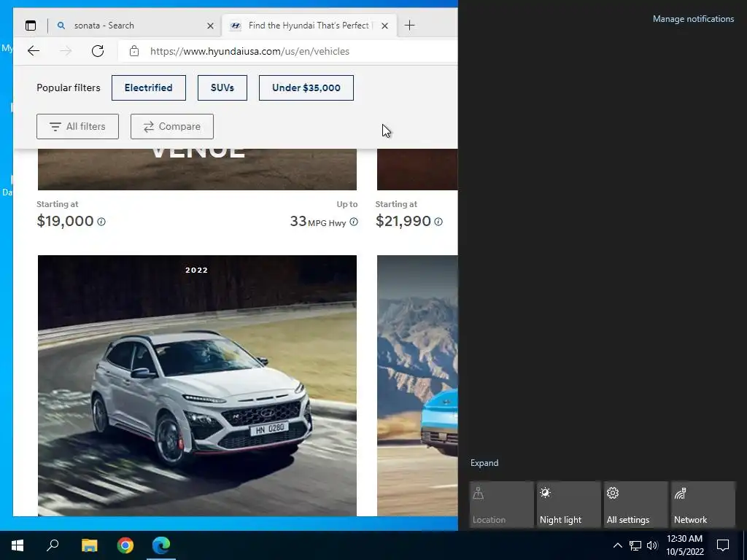The width and height of the screenshot is (747, 560).
Task: Open taskbar search magnifier
Action: [53, 545]
